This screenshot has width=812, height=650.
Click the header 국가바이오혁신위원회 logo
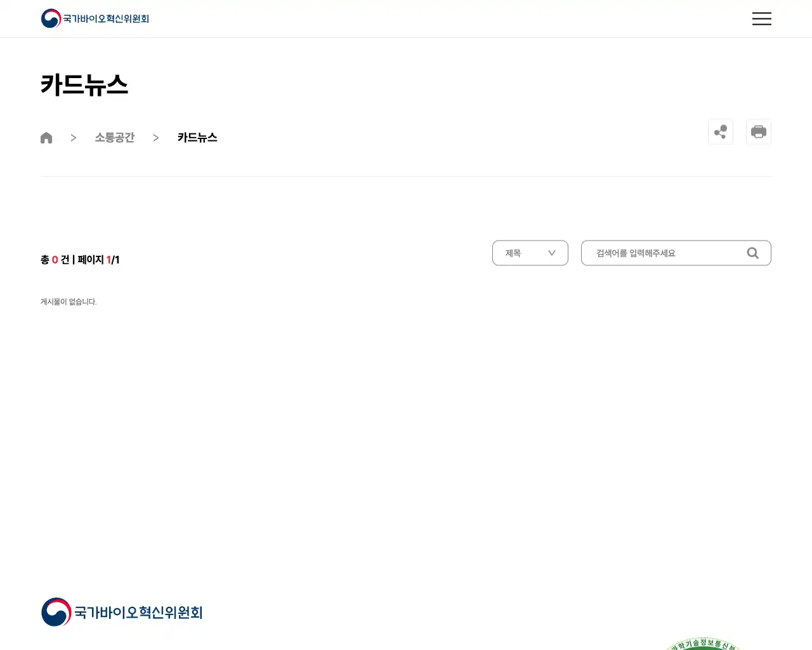tap(95, 18)
